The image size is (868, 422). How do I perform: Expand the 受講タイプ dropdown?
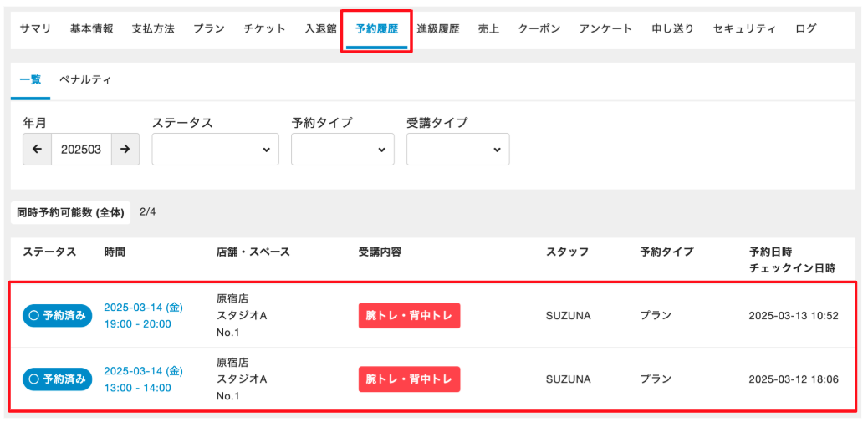(x=457, y=150)
